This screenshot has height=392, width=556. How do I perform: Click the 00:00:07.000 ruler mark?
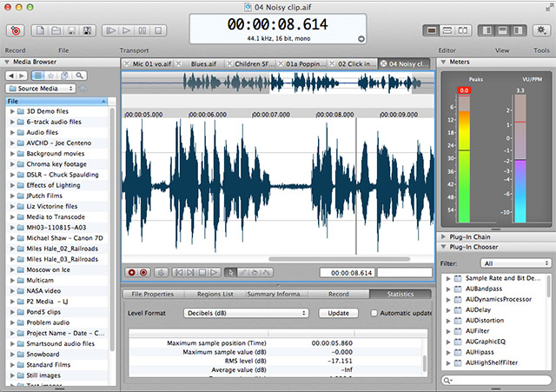coord(271,115)
